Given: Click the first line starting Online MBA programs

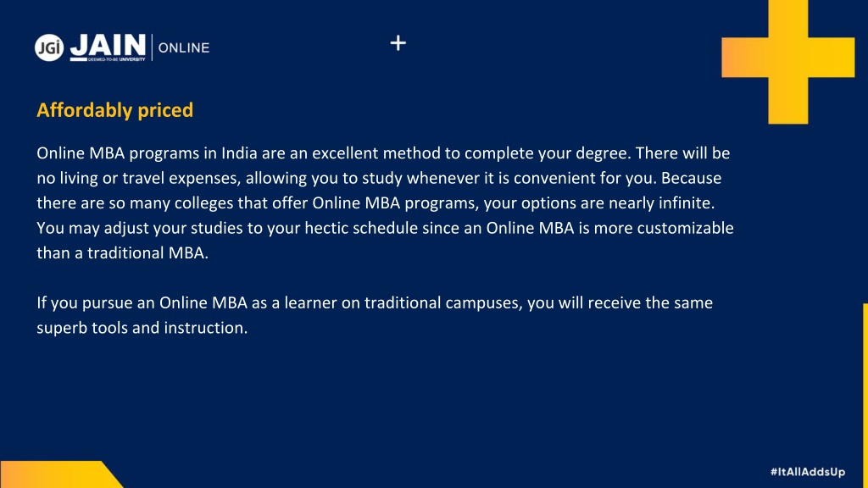Looking at the screenshot, I should click(x=383, y=153).
